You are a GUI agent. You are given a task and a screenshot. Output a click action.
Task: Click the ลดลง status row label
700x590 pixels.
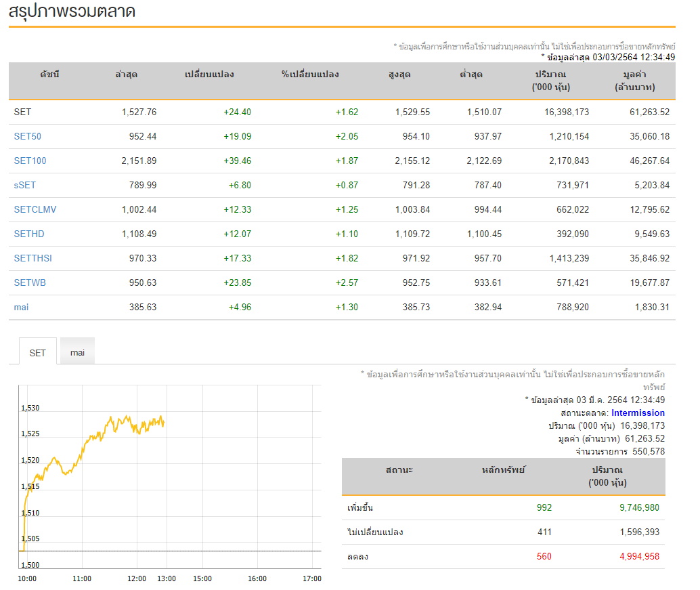point(357,557)
